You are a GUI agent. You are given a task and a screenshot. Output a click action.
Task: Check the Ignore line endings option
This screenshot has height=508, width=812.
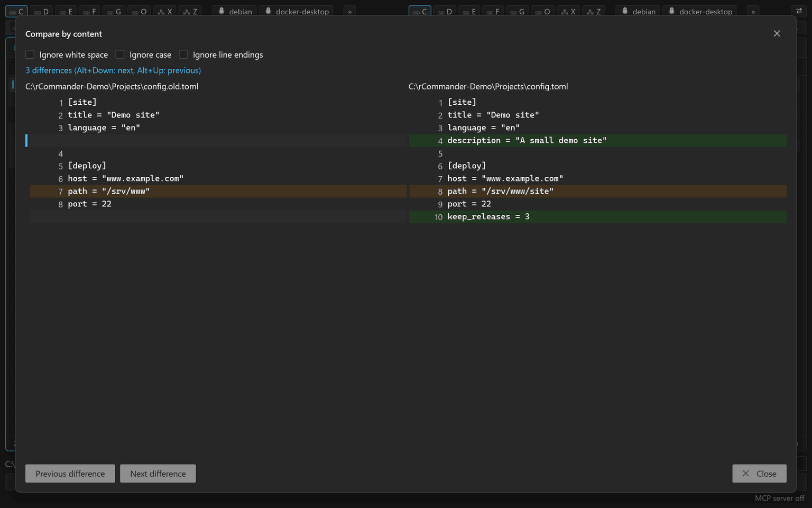(x=183, y=55)
